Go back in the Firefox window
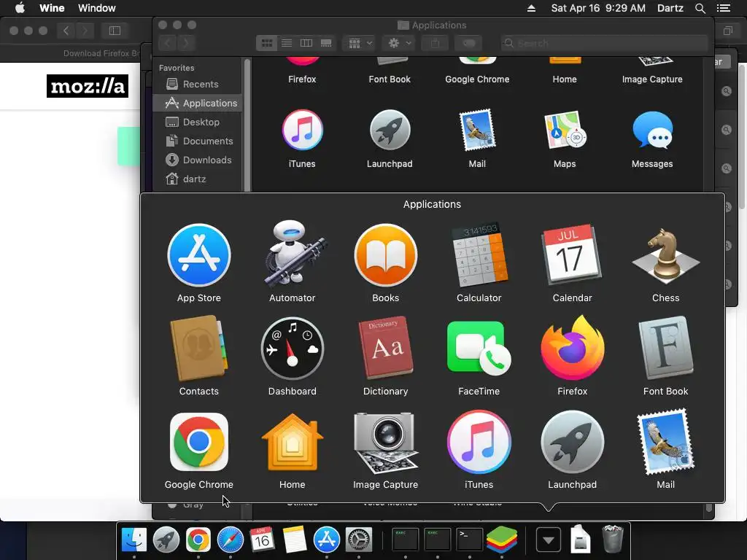Screen dimensions: 747x560 click(66, 31)
